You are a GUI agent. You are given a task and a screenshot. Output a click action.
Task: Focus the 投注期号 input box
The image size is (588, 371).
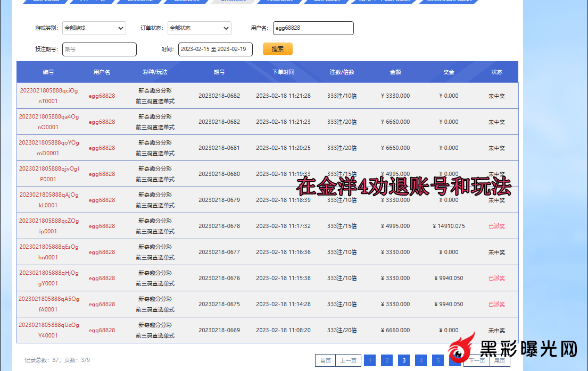click(100, 49)
